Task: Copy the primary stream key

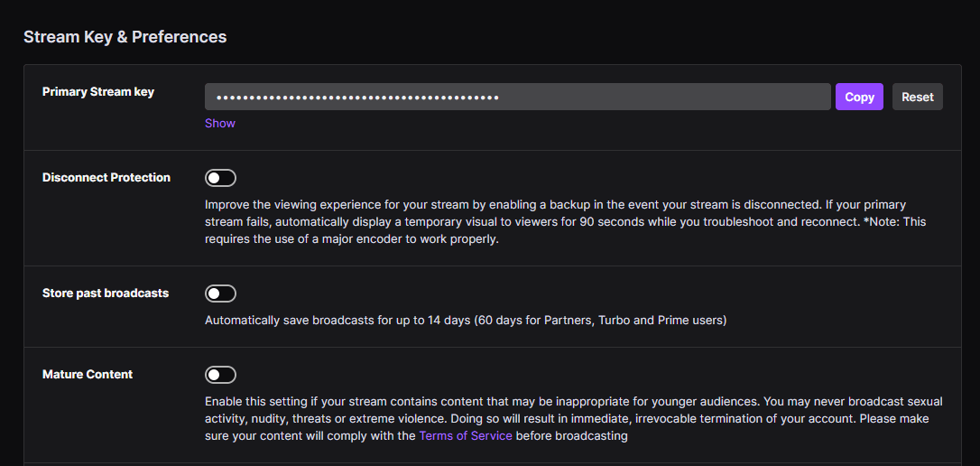Action: tap(859, 97)
